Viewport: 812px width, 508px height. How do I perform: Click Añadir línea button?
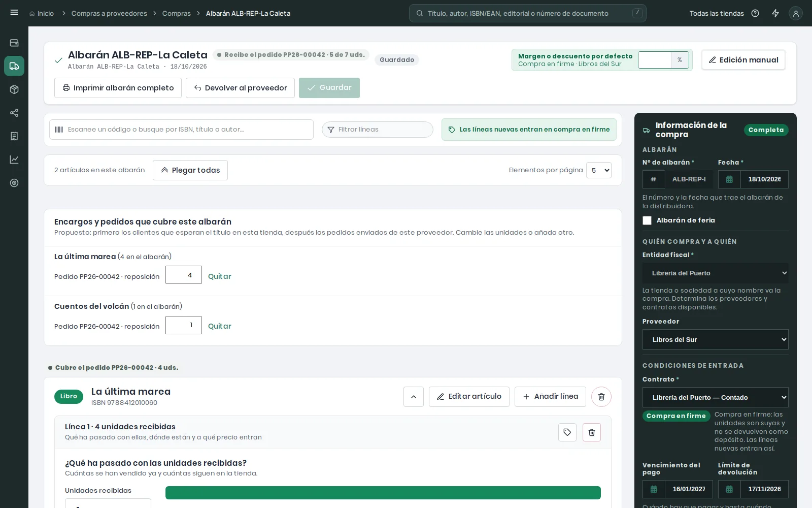(x=550, y=397)
